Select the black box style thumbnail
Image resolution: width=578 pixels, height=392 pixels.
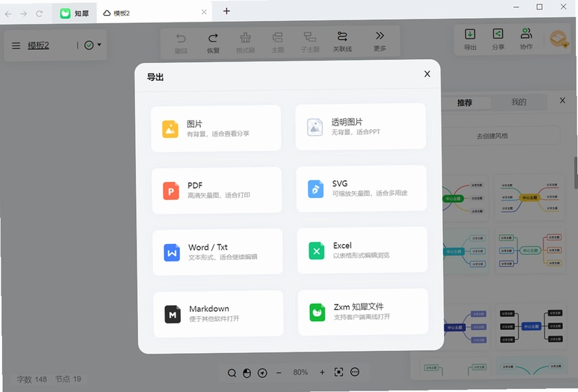point(531,326)
